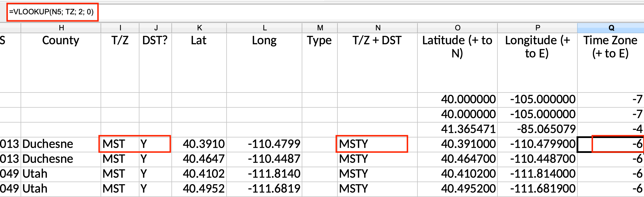Select the cell with longitude -111.8140
Image resolution: width=644 pixels, height=197 pixels.
tap(264, 174)
